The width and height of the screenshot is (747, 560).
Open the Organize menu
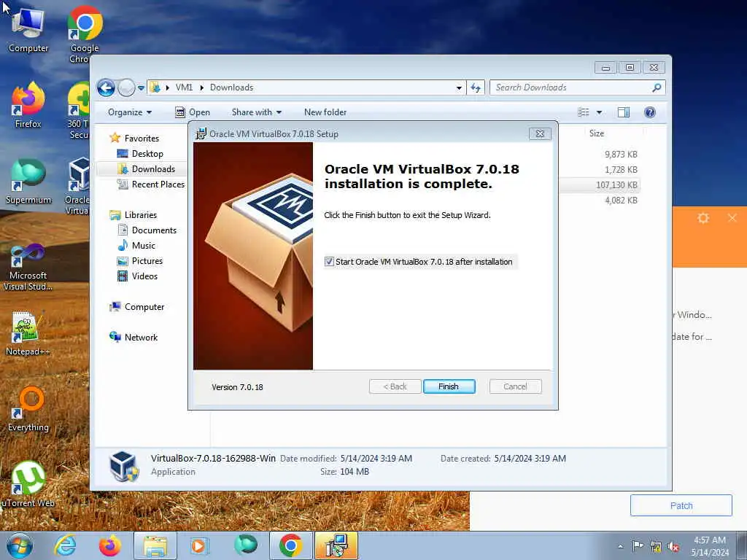coord(130,112)
